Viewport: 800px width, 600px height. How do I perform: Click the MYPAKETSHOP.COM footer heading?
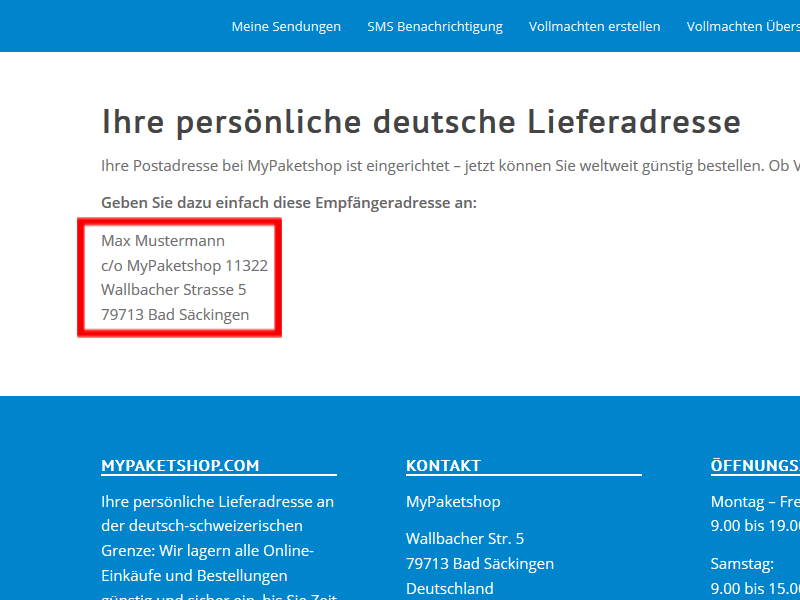point(180,466)
